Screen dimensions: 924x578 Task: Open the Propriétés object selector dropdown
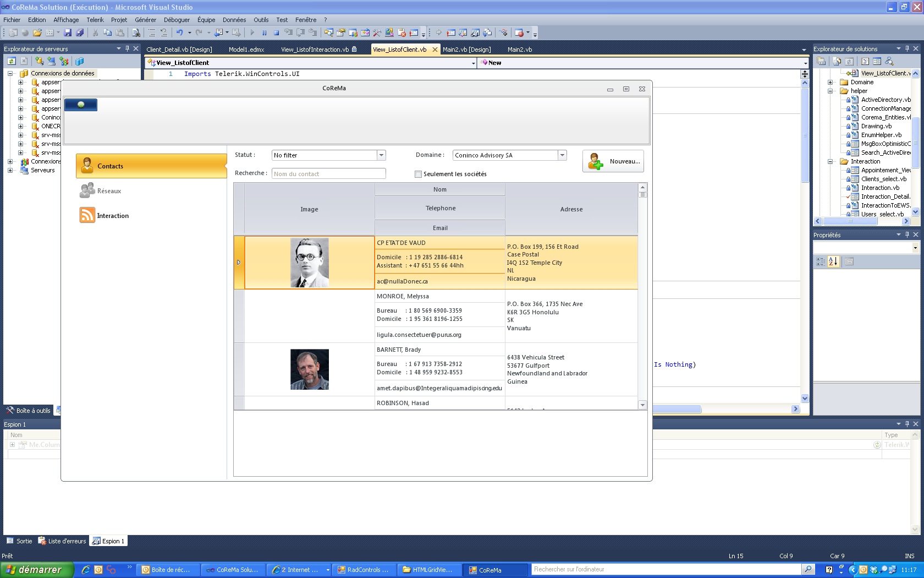[915, 248]
